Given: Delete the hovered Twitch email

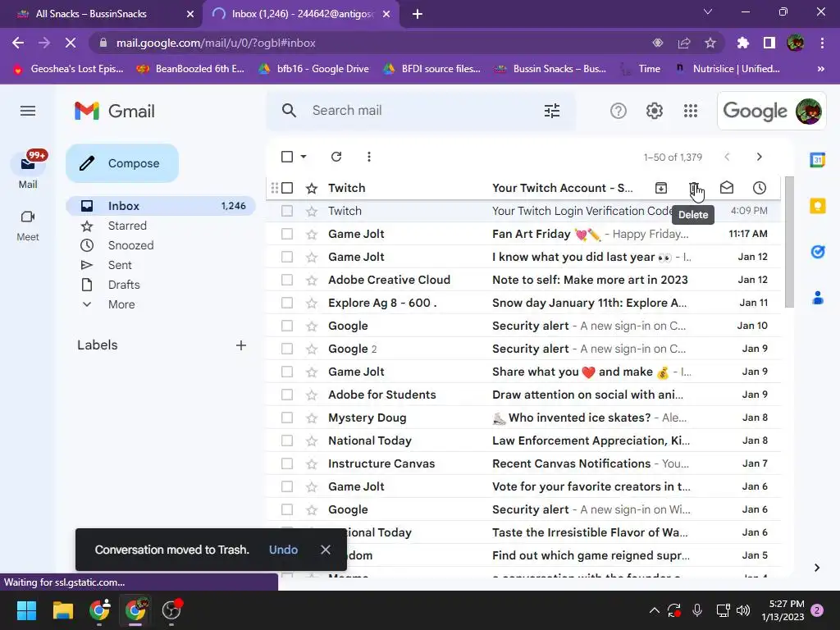Looking at the screenshot, I should pyautogui.click(x=694, y=188).
